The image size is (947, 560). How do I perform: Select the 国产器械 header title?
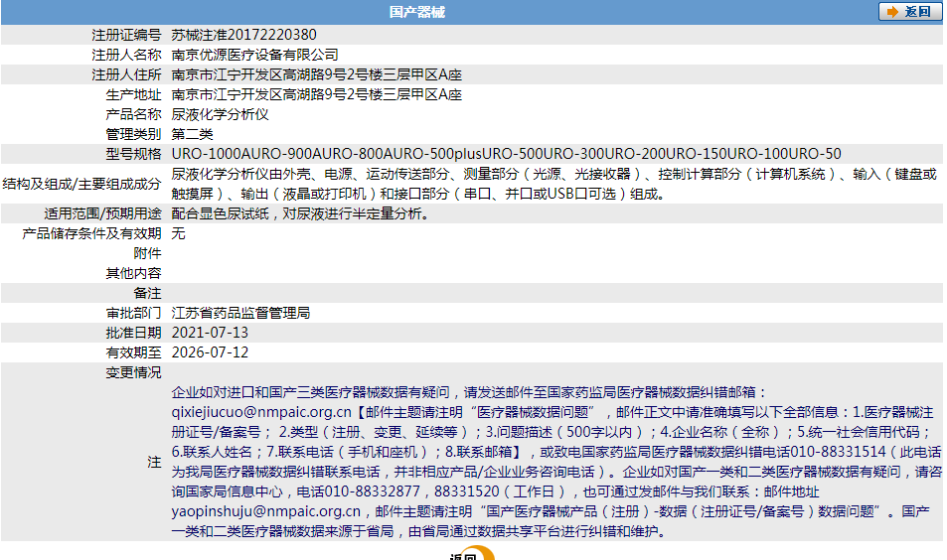416,12
